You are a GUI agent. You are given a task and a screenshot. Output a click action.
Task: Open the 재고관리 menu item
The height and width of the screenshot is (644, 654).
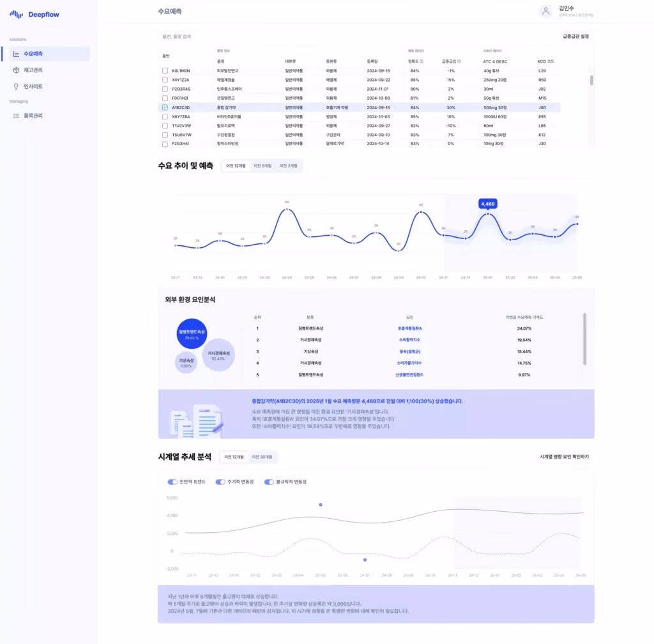49,70
